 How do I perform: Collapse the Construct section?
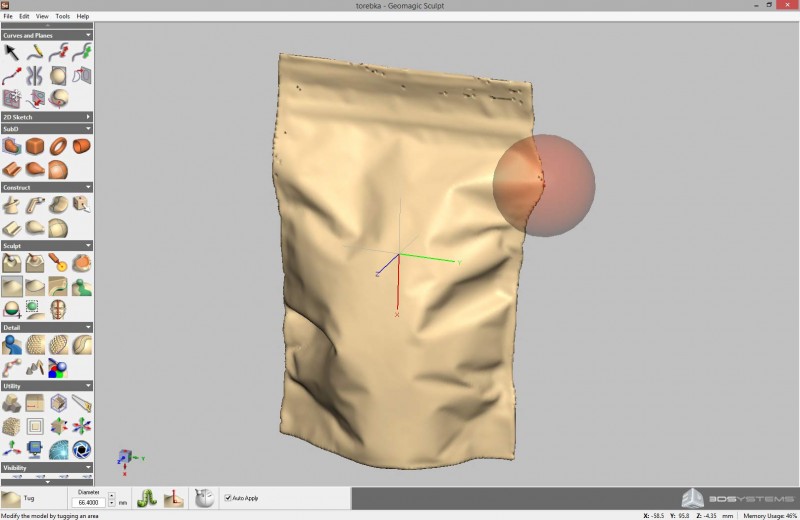88,187
